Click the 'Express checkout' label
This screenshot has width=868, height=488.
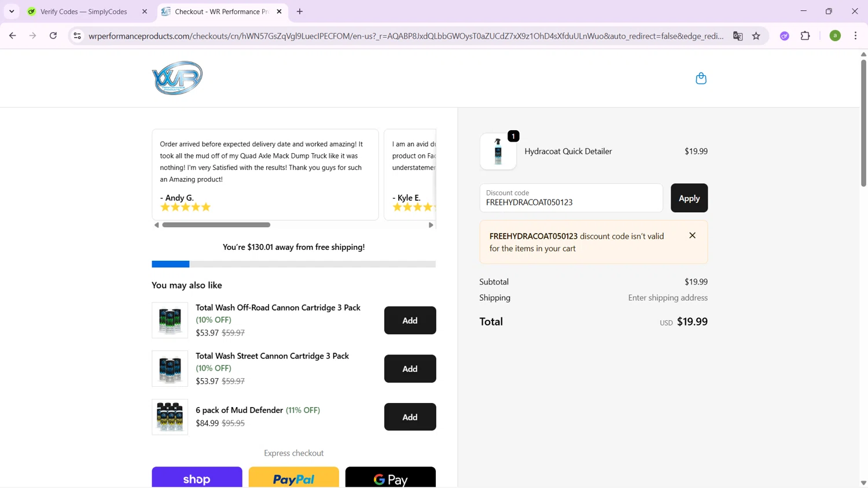(293, 453)
